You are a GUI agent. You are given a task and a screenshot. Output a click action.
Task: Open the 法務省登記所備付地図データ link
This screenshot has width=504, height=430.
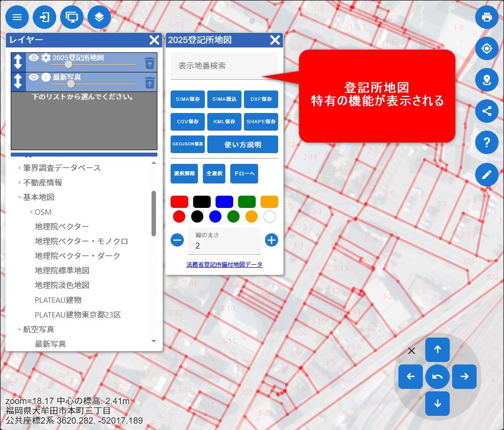tap(224, 265)
